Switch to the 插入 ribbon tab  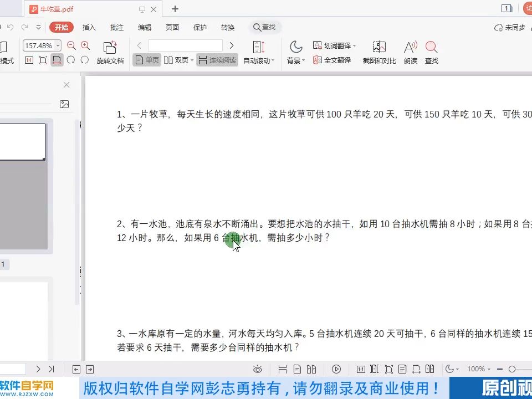click(90, 27)
